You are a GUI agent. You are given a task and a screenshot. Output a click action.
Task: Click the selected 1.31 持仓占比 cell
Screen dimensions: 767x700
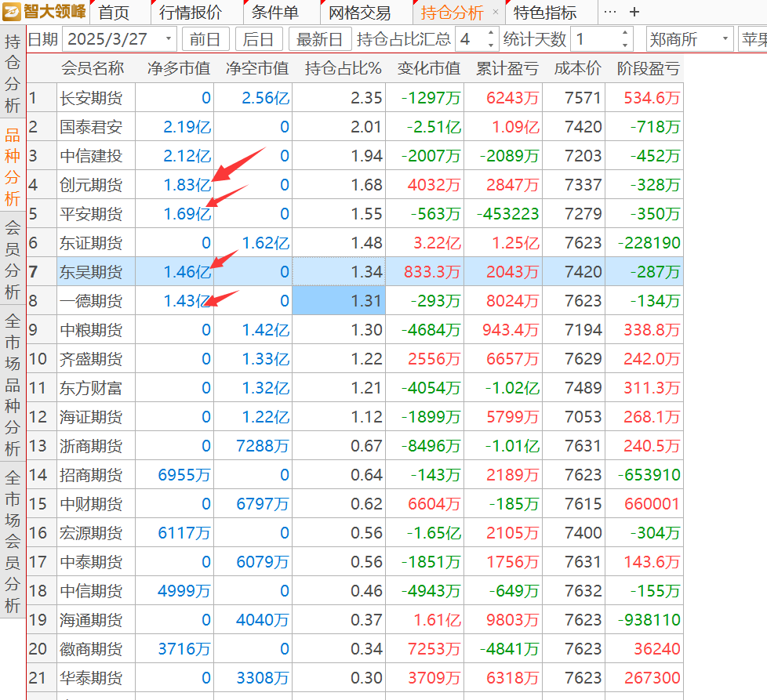(x=339, y=301)
